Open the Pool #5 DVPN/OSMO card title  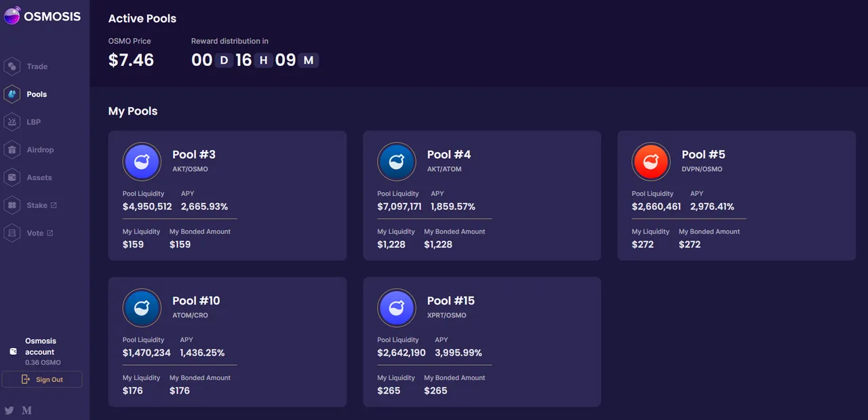tap(703, 155)
